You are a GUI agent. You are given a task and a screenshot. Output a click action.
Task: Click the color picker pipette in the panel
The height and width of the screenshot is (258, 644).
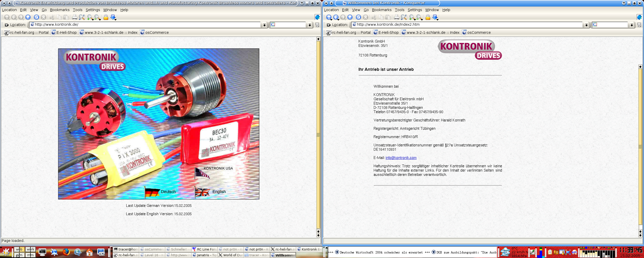(532, 252)
